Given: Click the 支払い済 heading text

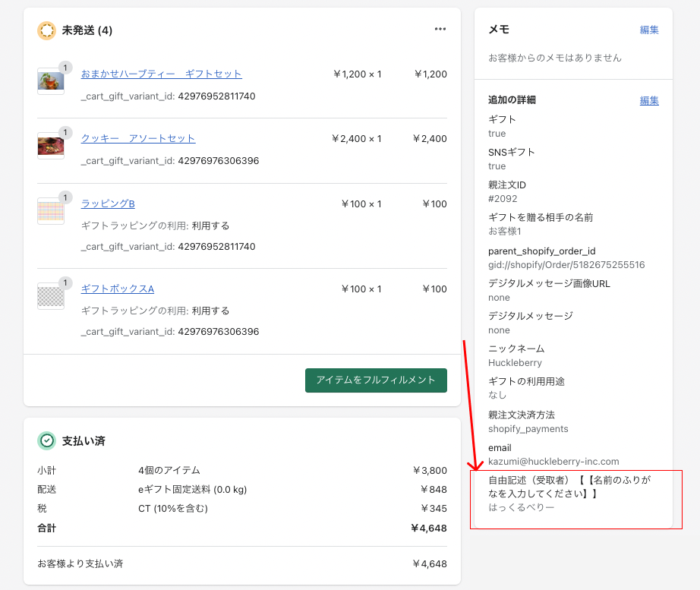Looking at the screenshot, I should 83,440.
